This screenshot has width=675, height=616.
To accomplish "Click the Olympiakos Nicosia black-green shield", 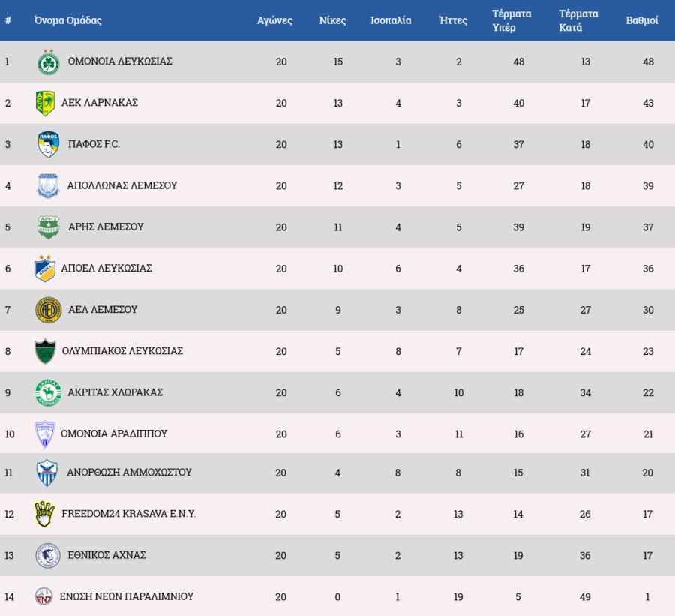I will pos(45,351).
